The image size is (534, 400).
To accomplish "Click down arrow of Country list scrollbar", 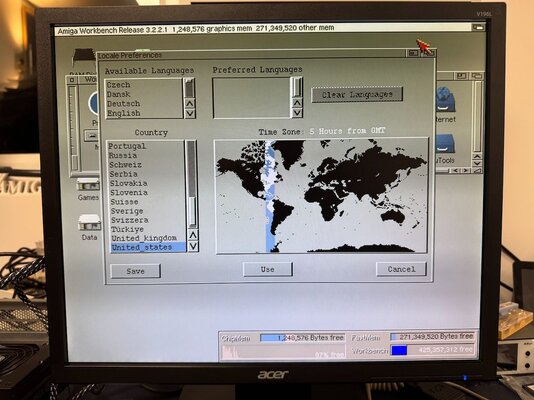I will pos(193,246).
